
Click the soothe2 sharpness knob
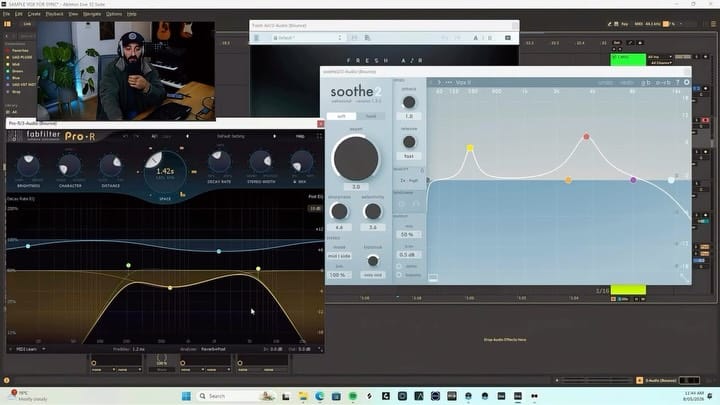tap(339, 211)
